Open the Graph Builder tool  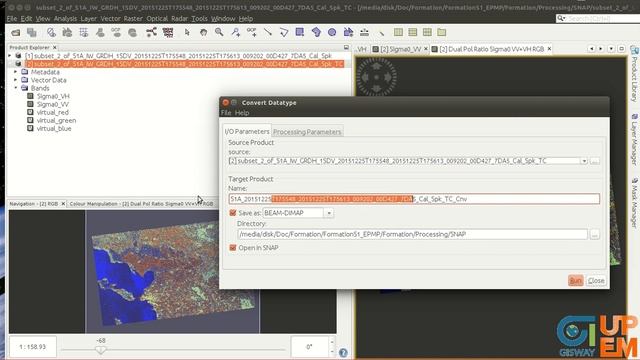151,32
